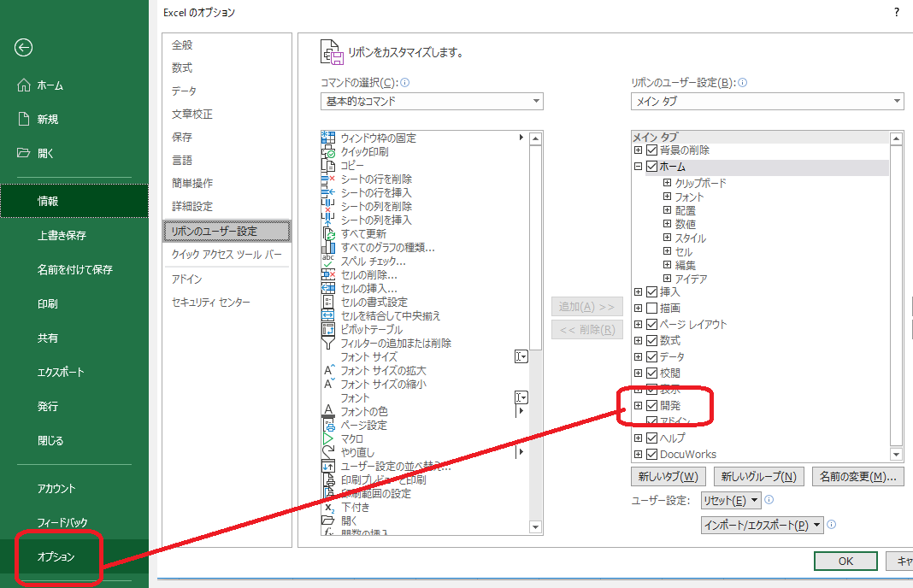This screenshot has width=913, height=588.
Task: Select スペル チェック command icon
Action: pos(328,261)
